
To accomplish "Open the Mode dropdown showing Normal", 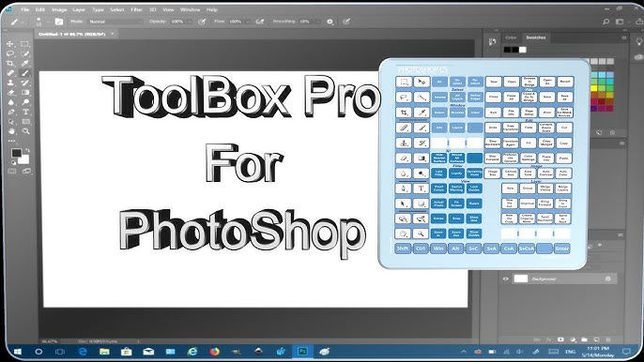I will coord(115,22).
